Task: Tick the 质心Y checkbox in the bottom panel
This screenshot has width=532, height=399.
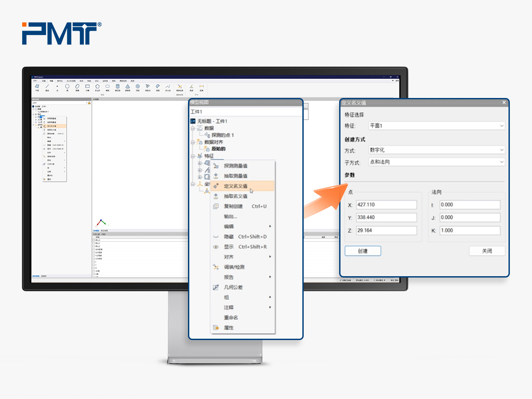Action: [x=94, y=243]
